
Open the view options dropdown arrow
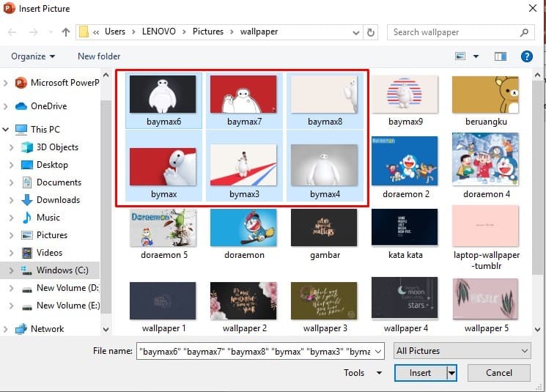click(x=476, y=56)
